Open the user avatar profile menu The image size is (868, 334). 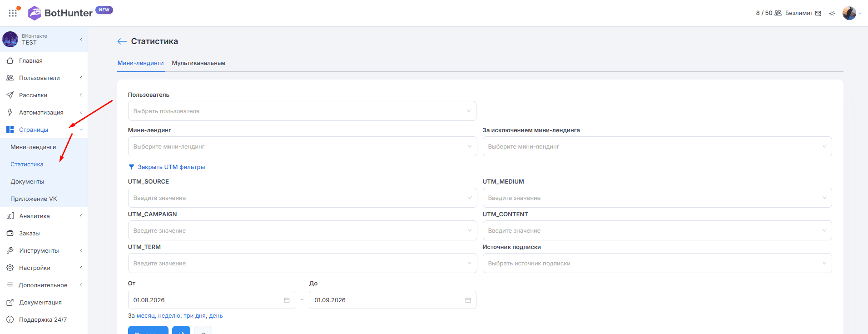pyautogui.click(x=849, y=13)
